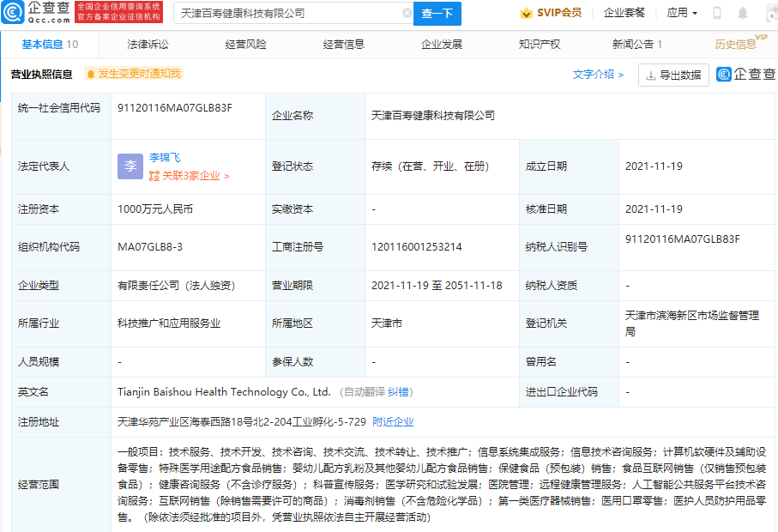Select region value 天津市
Viewport: 778px width, 532px height.
387,323
